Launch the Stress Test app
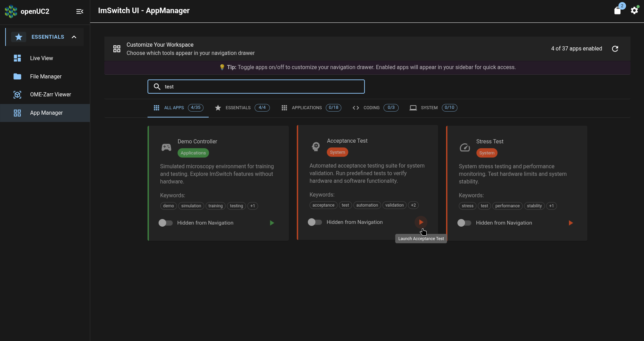This screenshot has height=341, width=644. coord(570,223)
